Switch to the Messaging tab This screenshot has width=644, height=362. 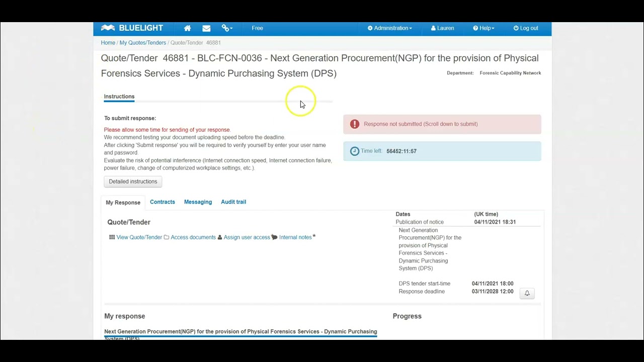[198, 202]
